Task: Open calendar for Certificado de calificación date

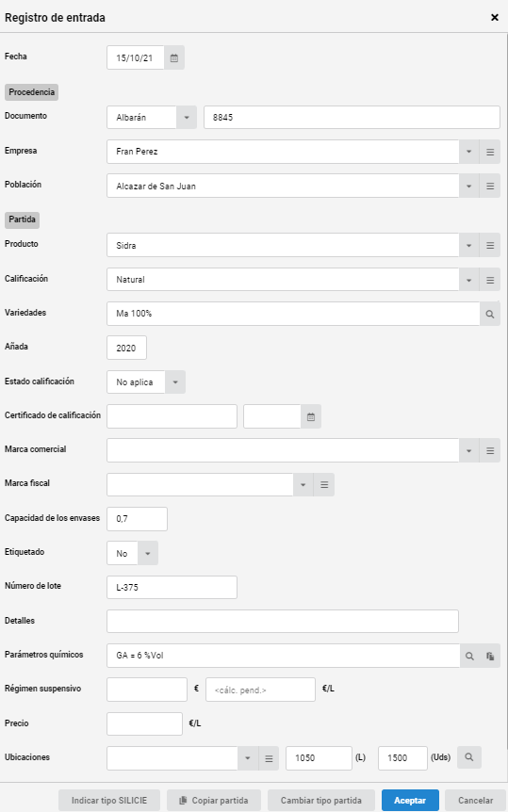Action: (311, 416)
